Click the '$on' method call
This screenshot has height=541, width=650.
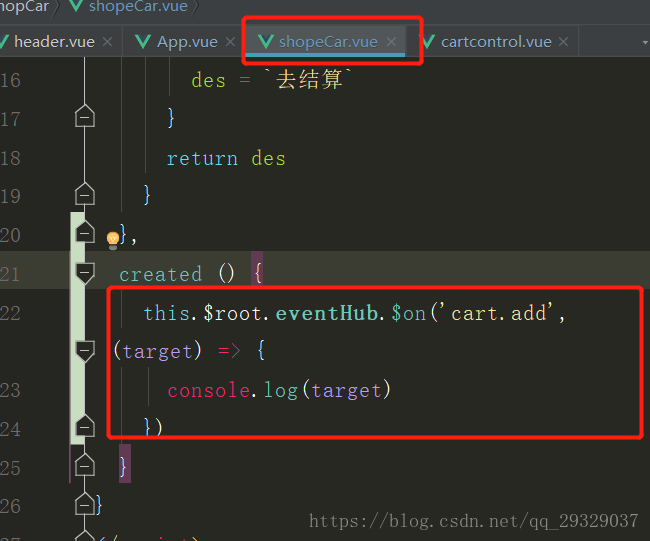[409, 313]
